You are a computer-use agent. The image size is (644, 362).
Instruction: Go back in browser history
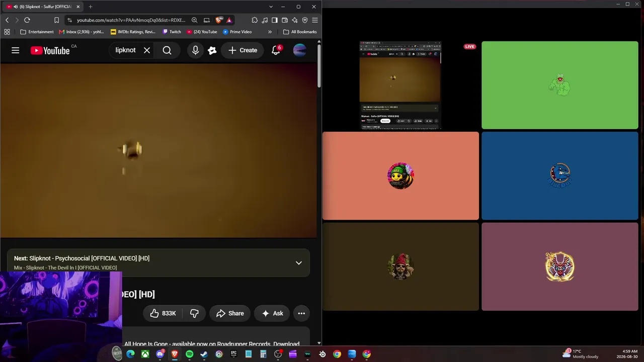[x=7, y=20]
